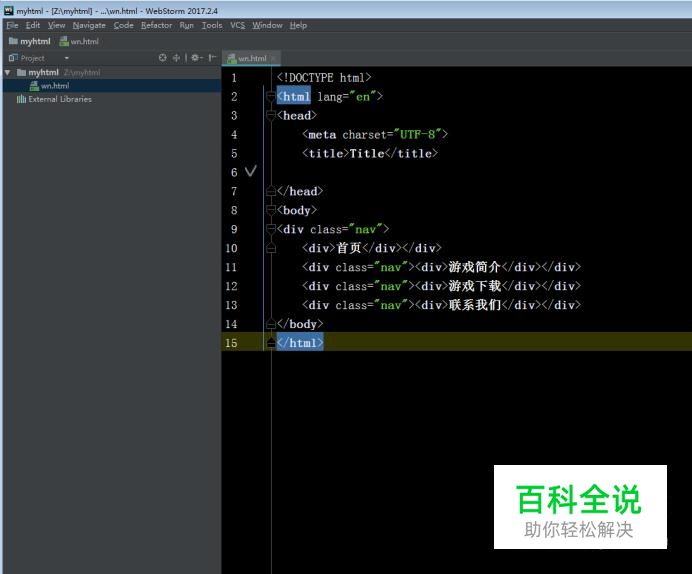The height and width of the screenshot is (574, 692).
Task: Collapse the head tag fold on line 3
Action: 271,116
